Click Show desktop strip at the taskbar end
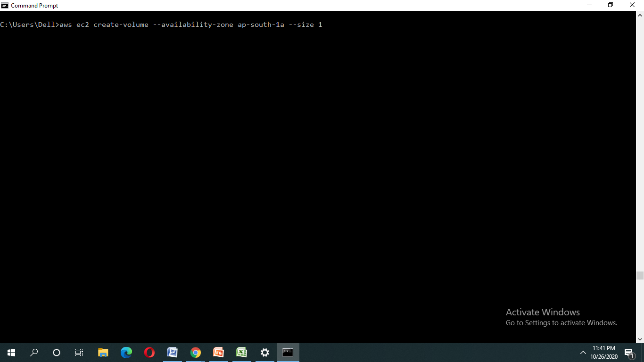The height and width of the screenshot is (362, 644). coord(643,352)
